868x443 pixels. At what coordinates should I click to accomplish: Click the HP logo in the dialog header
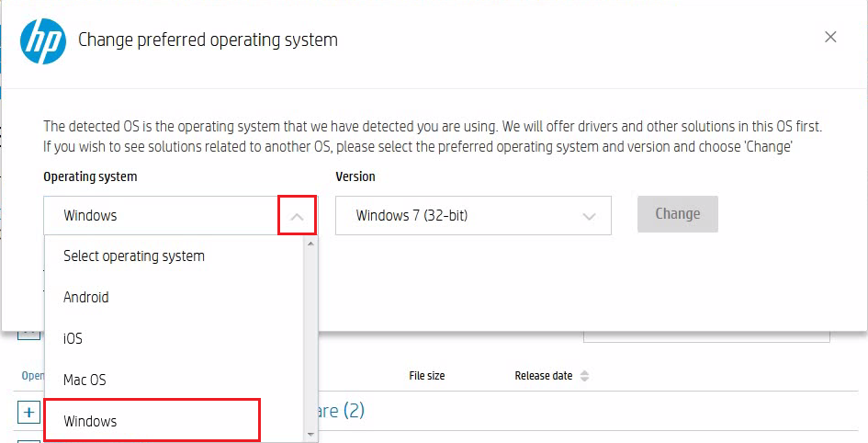pyautogui.click(x=43, y=41)
